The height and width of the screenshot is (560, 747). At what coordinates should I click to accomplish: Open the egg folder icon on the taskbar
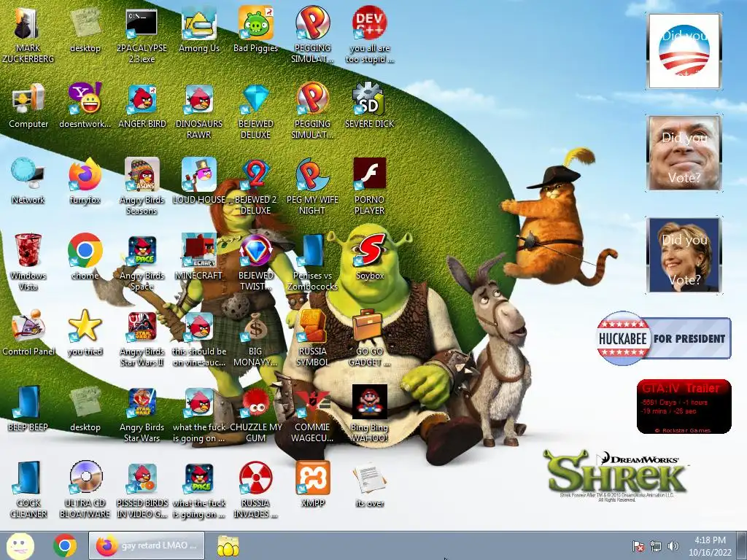pyautogui.click(x=228, y=545)
